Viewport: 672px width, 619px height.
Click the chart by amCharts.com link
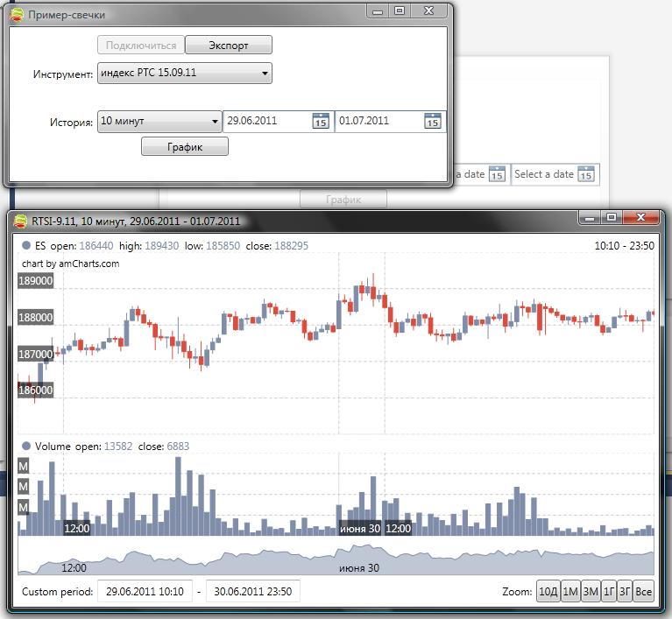click(x=71, y=264)
